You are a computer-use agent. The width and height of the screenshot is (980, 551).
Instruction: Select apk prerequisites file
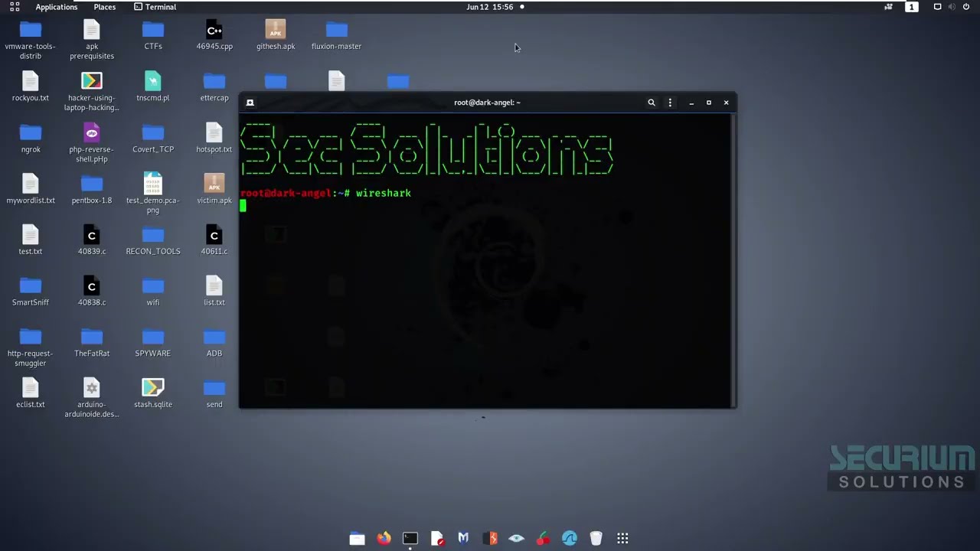point(92,41)
